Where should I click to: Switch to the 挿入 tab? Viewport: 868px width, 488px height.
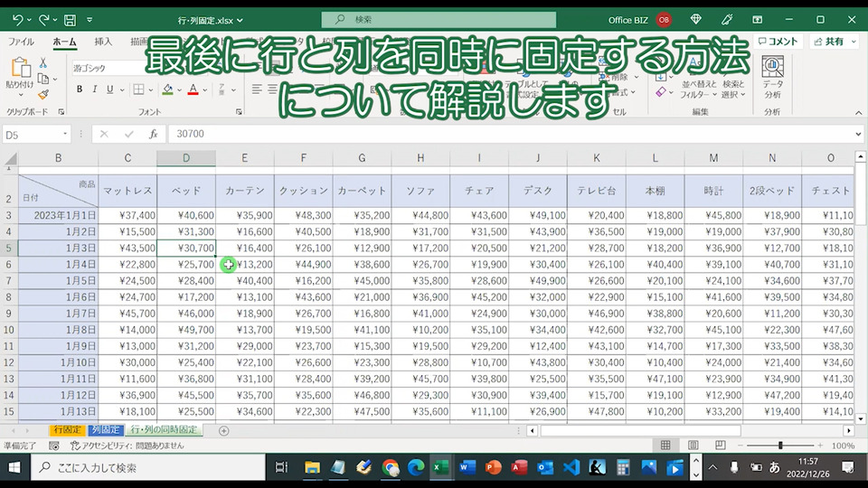(103, 42)
